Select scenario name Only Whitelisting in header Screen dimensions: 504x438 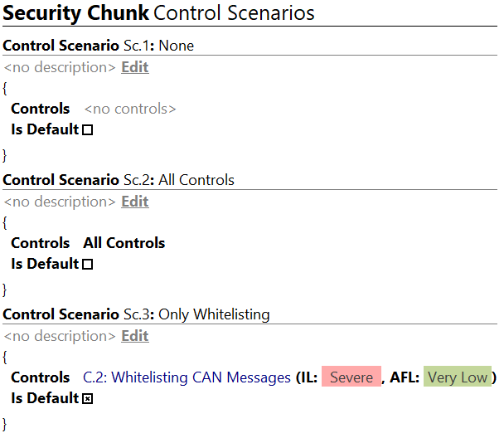tap(214, 314)
